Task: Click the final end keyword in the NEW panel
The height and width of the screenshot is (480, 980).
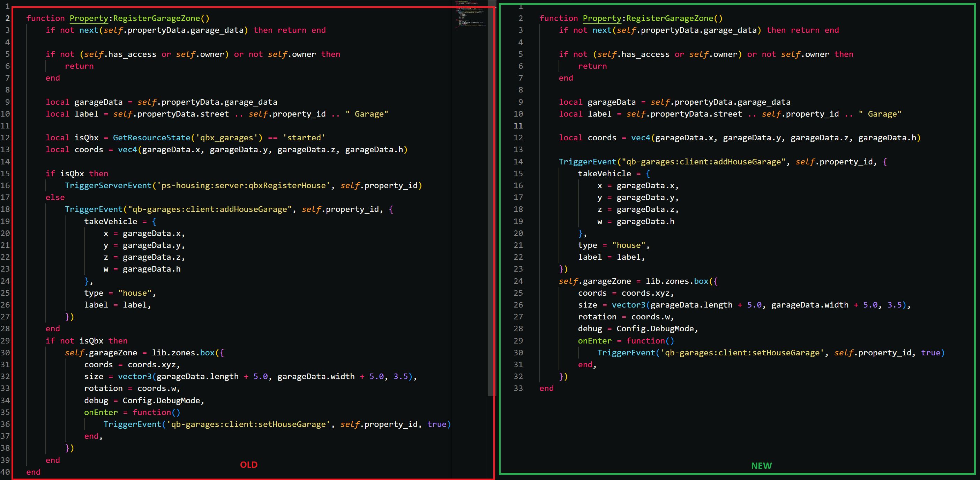Action: click(x=546, y=388)
